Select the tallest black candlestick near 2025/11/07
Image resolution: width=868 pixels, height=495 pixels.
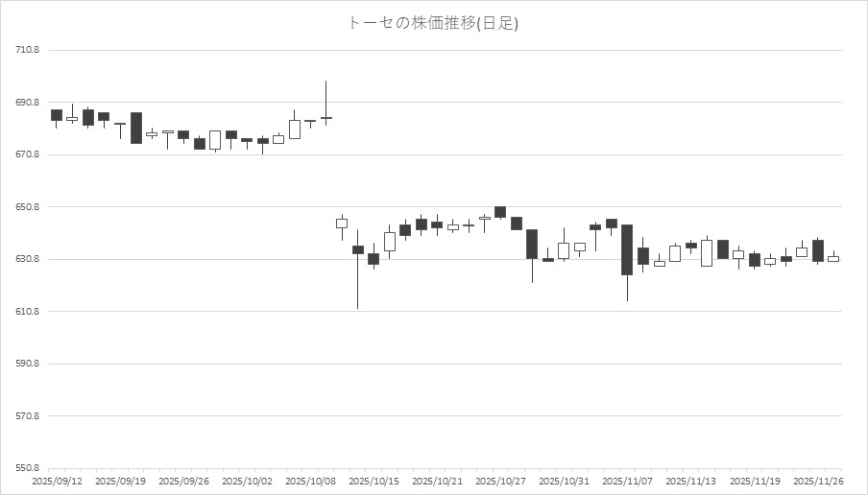coord(626,249)
